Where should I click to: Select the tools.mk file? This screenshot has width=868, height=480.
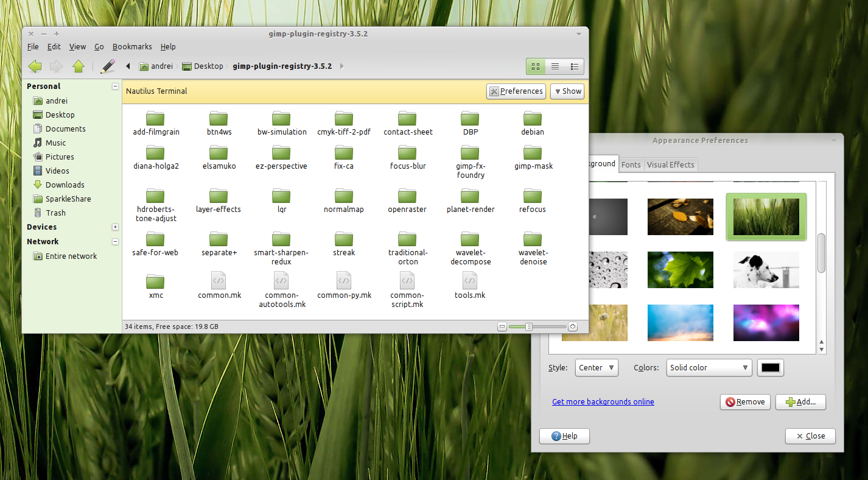(x=470, y=286)
